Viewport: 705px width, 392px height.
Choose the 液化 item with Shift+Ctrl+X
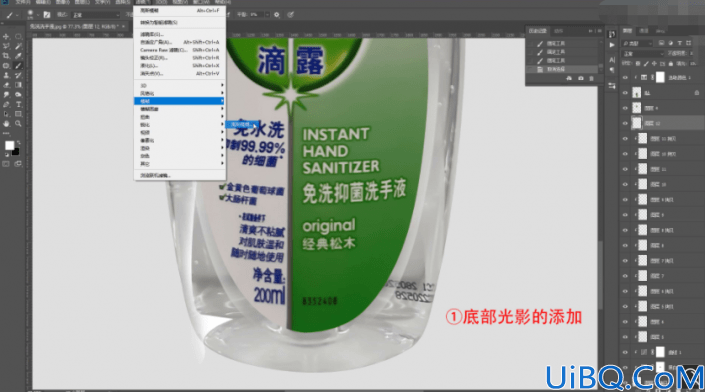tap(180, 66)
